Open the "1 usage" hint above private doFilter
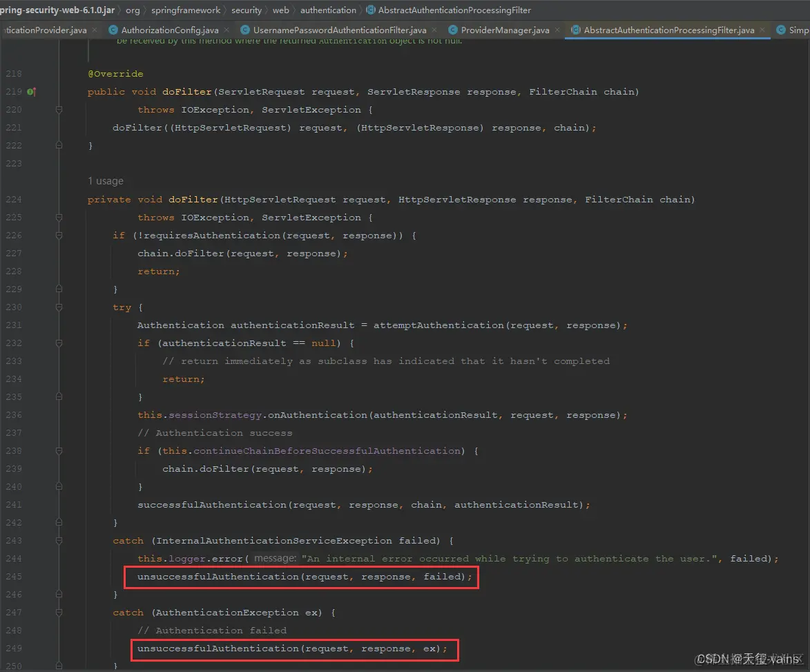 click(x=105, y=180)
